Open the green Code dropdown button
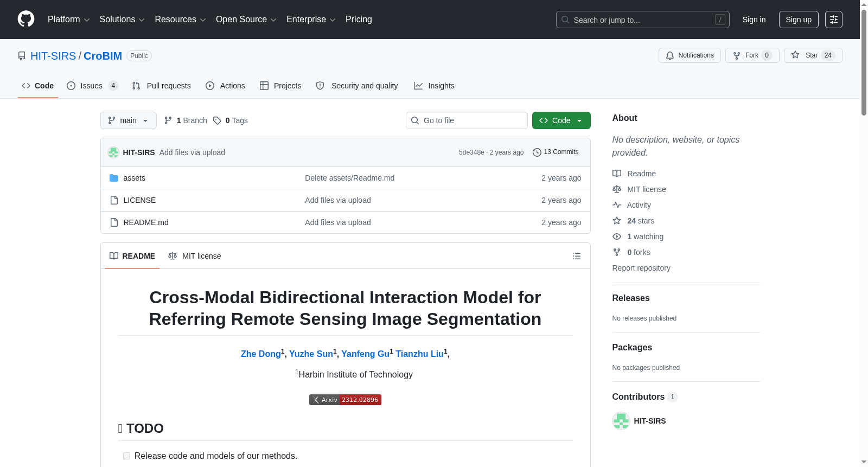 point(561,120)
